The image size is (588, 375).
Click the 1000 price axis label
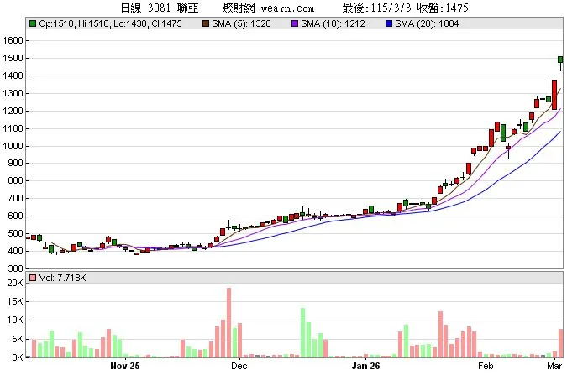click(x=13, y=146)
